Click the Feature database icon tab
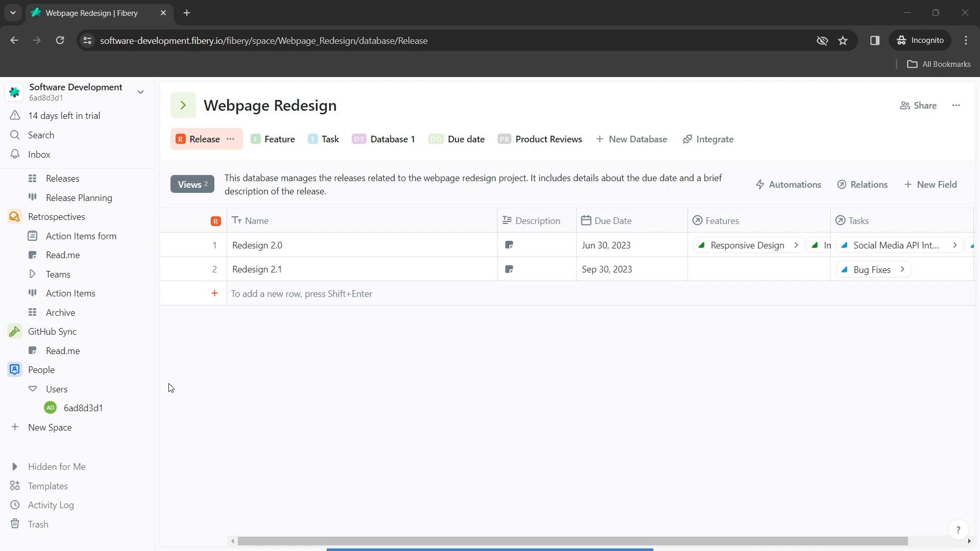Viewport: 980px width, 551px height. (x=256, y=139)
